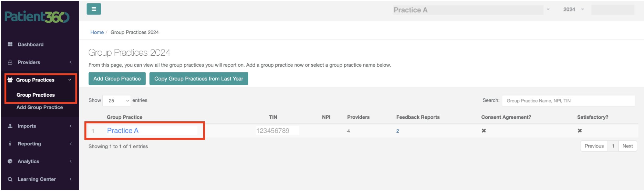Screen dimensions: 644x191
Task: Click the Learning Center magnifier icon
Action: pyautogui.click(x=10, y=179)
